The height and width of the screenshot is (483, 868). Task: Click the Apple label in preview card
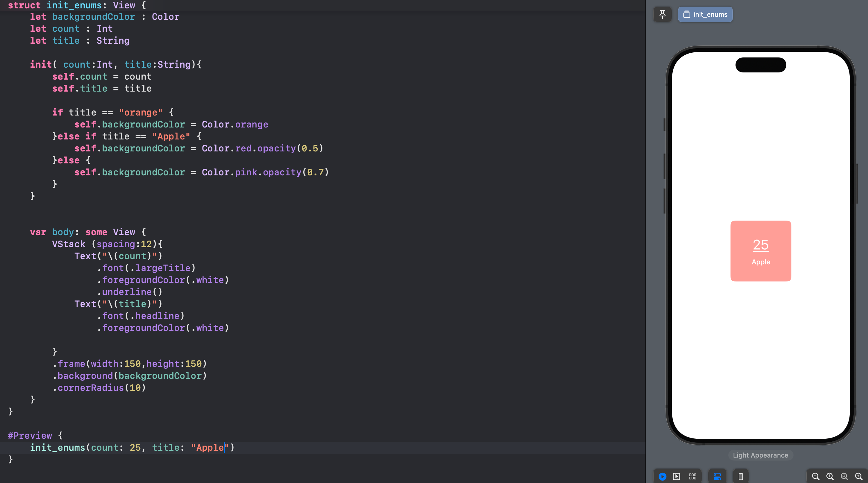[761, 262]
